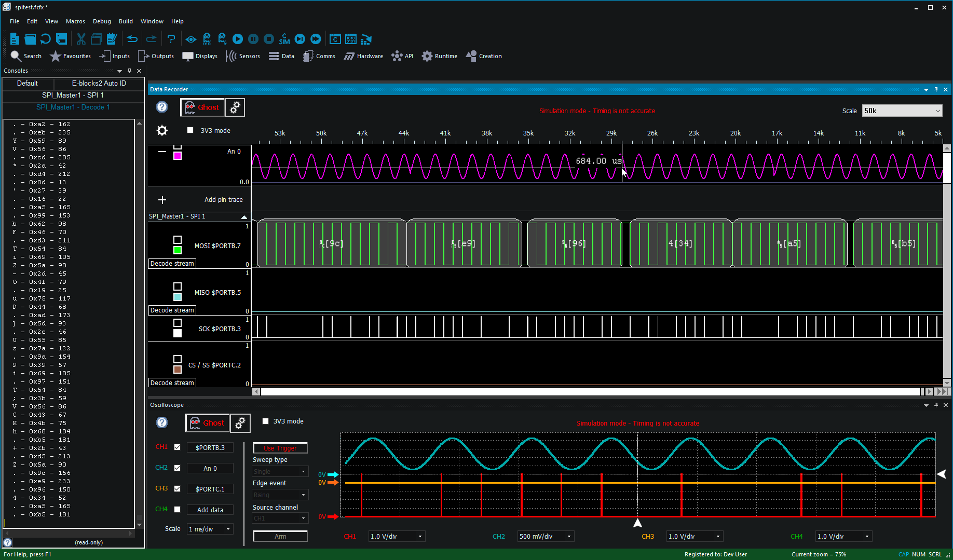Click the Cut scissors toolbar icon
The height and width of the screenshot is (560, 953).
[81, 39]
